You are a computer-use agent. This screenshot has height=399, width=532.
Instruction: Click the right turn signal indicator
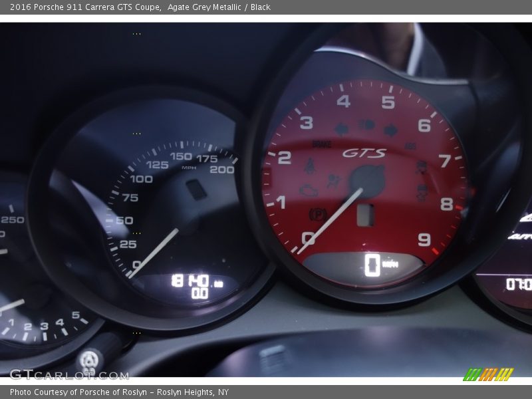coord(390,130)
